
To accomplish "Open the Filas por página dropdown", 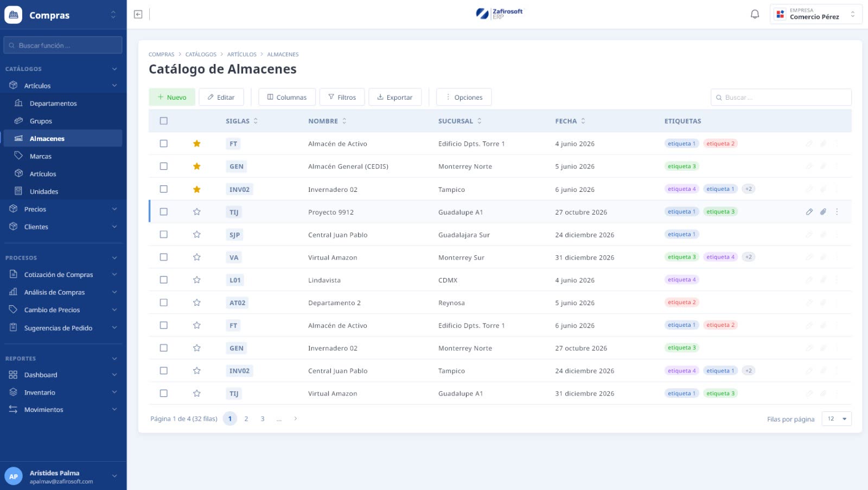I will 837,419.
